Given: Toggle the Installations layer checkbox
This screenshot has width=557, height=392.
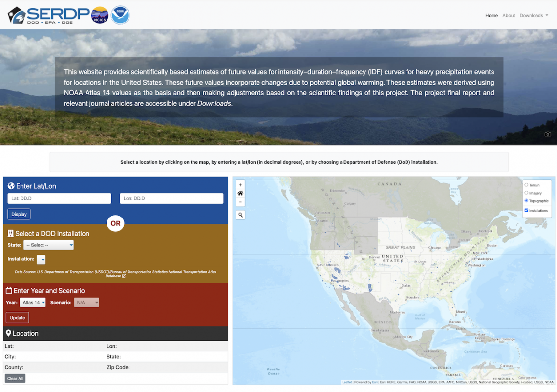Looking at the screenshot, I should tap(526, 210).
